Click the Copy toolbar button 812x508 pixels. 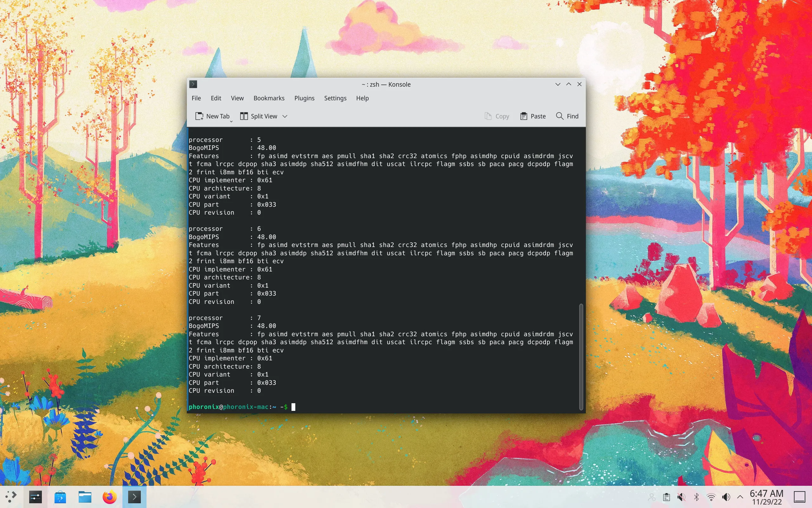click(x=497, y=116)
